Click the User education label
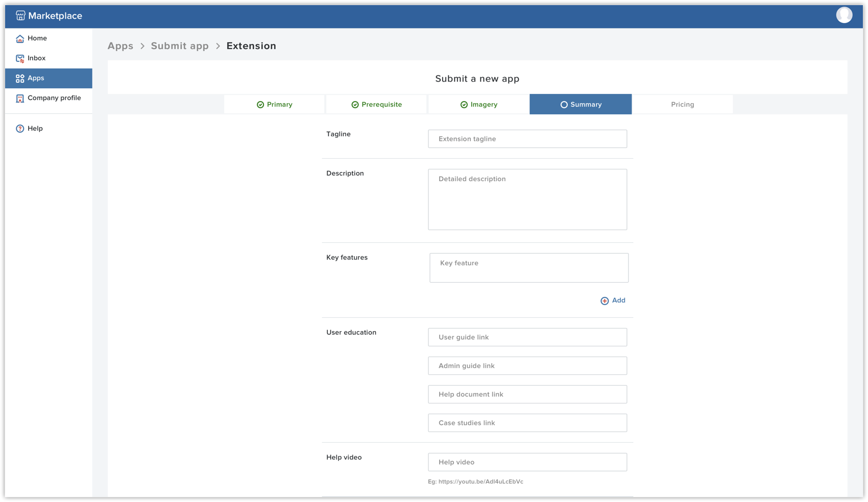Image resolution: width=868 pixels, height=502 pixels. click(351, 333)
